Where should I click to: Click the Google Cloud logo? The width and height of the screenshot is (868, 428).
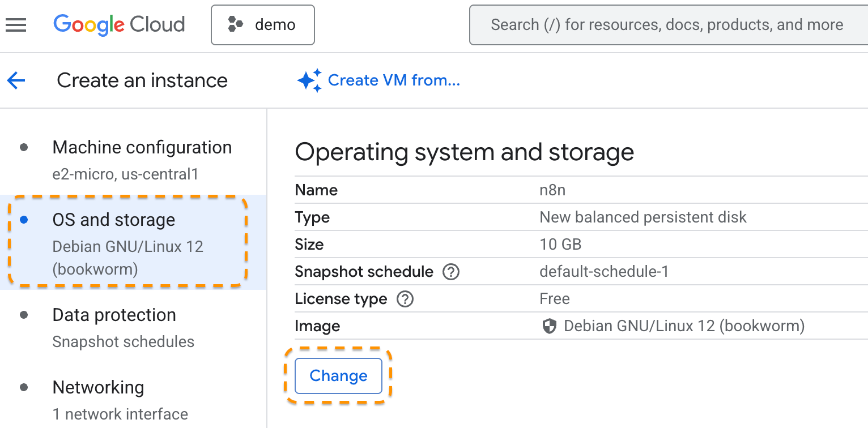(x=119, y=25)
